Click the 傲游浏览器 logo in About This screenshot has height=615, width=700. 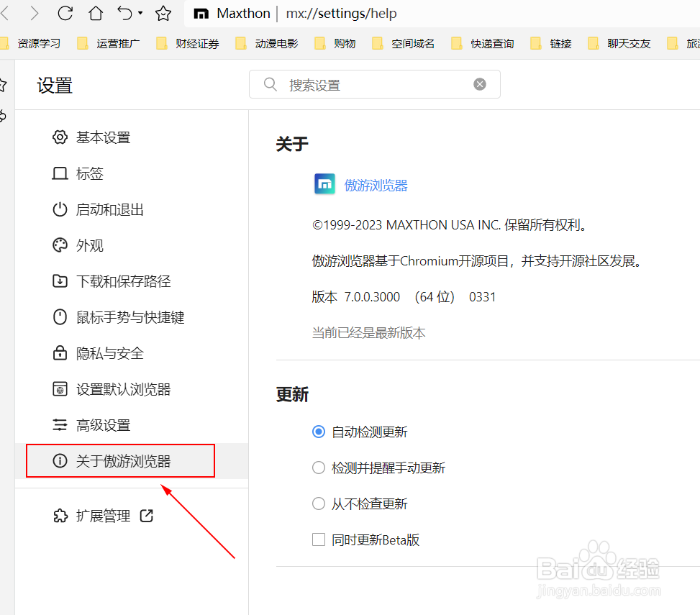324,184
